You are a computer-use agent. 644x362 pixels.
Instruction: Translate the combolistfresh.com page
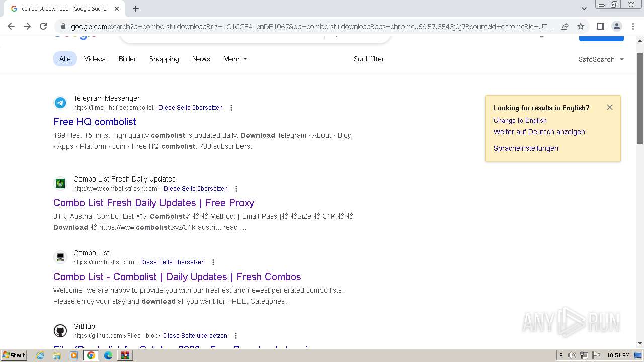click(x=196, y=189)
